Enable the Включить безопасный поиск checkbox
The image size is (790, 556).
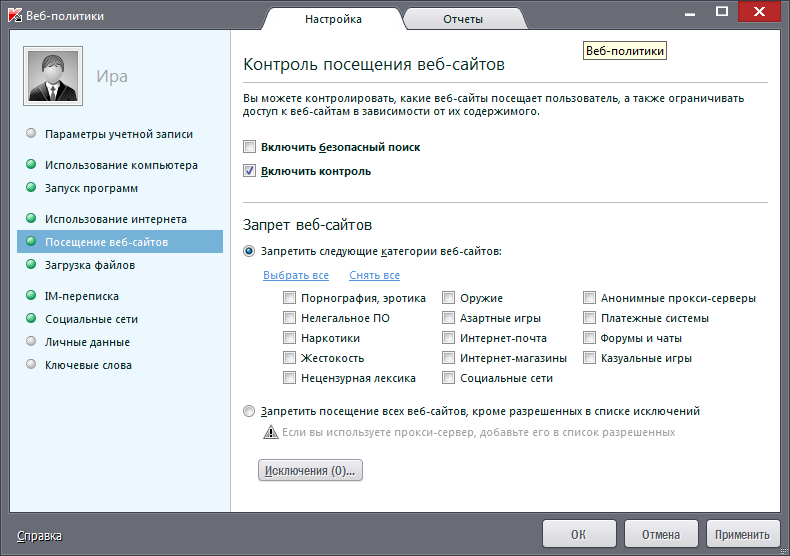tap(250, 147)
